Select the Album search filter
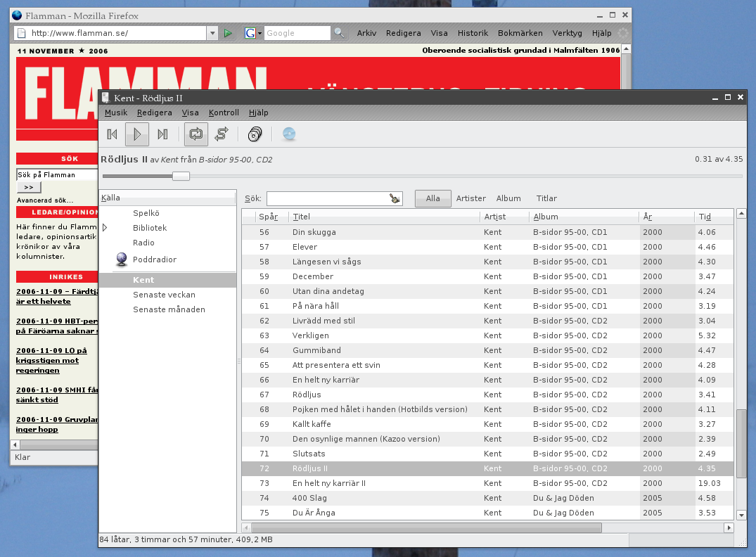 point(508,198)
